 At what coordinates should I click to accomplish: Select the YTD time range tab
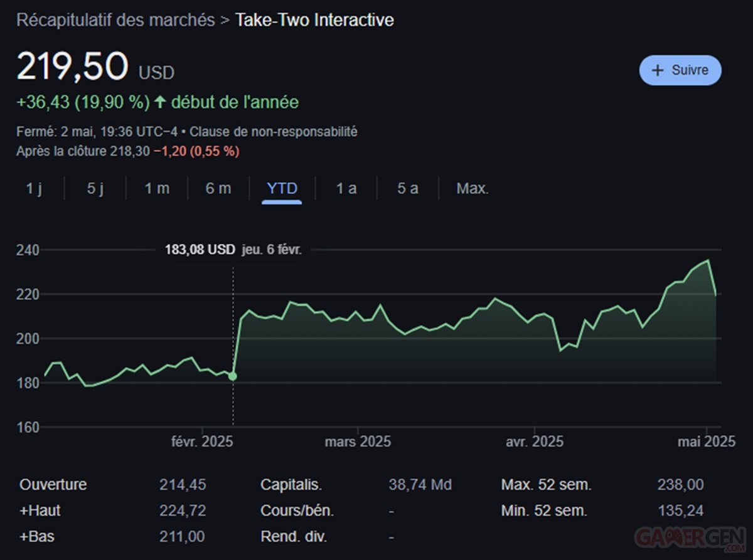(x=282, y=188)
